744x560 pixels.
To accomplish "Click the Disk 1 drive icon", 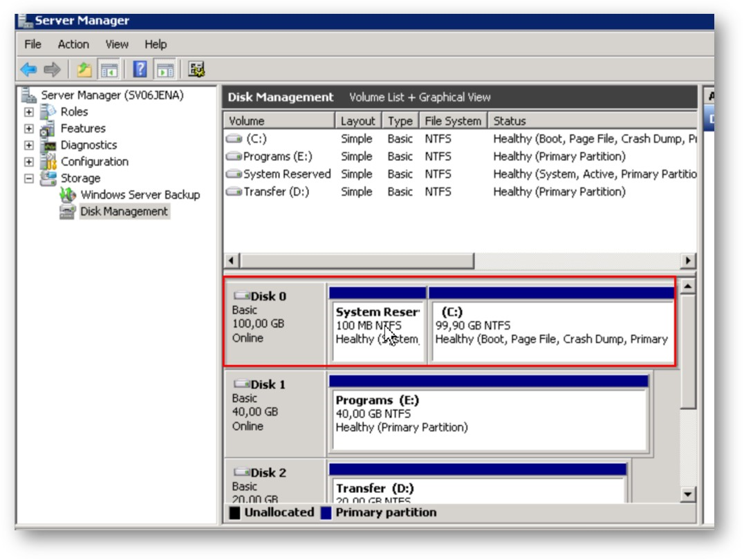I will (x=241, y=384).
